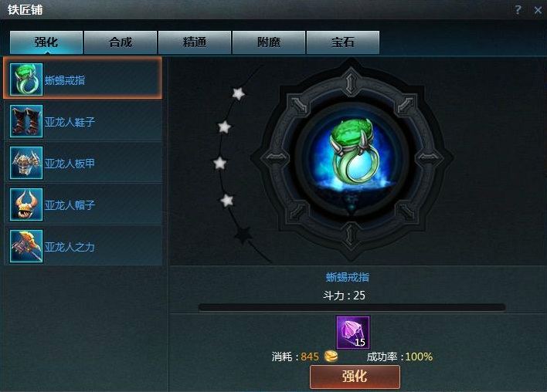This screenshot has width=547, height=392.
Task: Click the gold coin cost icon
Action: point(331,357)
